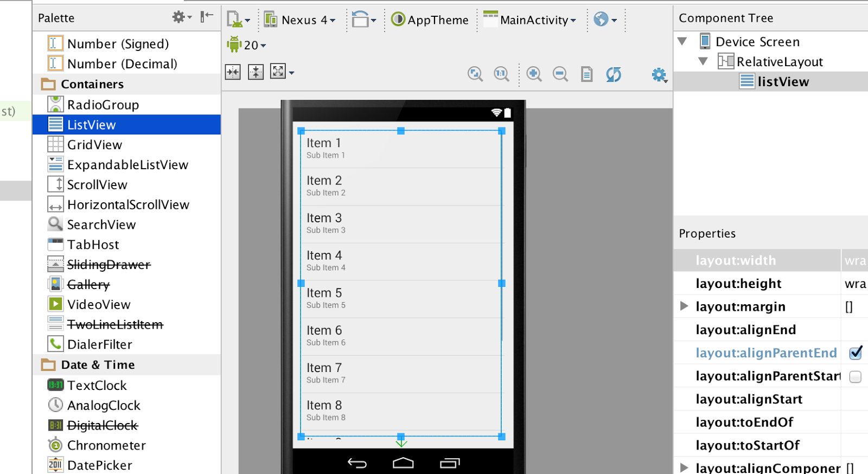Open the Nexus 4 device dropdown
This screenshot has height=474, width=868.
pos(299,20)
